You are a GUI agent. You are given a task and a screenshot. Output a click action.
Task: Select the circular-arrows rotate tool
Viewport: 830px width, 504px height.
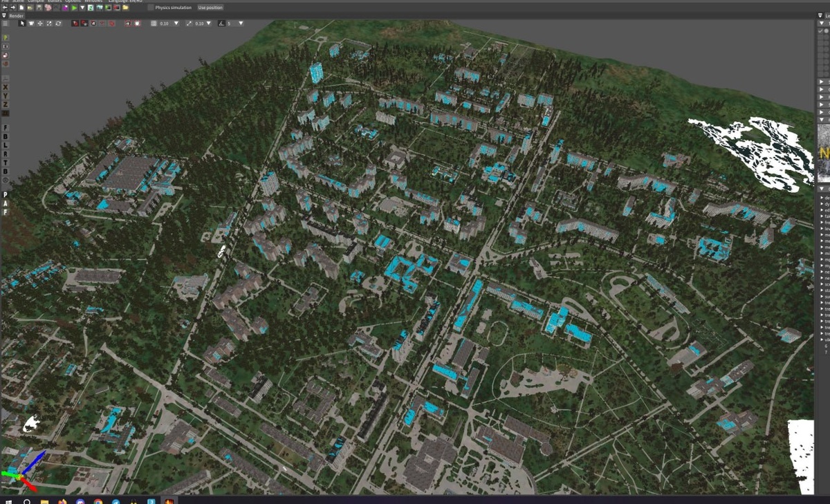pyautogui.click(x=58, y=24)
